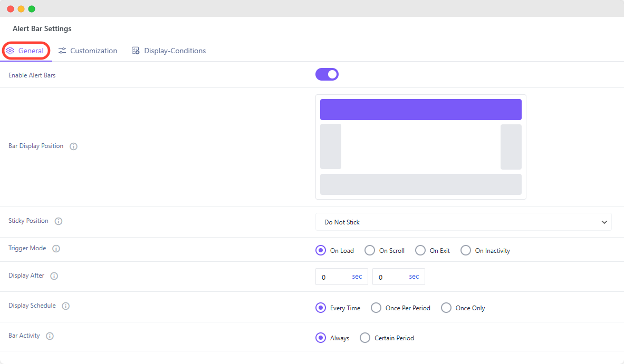Click the Display-Conditions tab icon

pyautogui.click(x=136, y=51)
